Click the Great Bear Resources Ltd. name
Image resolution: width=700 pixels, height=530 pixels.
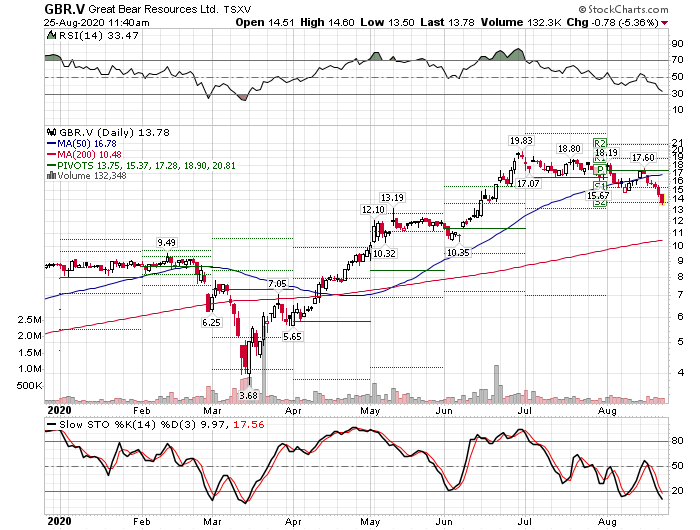(154, 9)
